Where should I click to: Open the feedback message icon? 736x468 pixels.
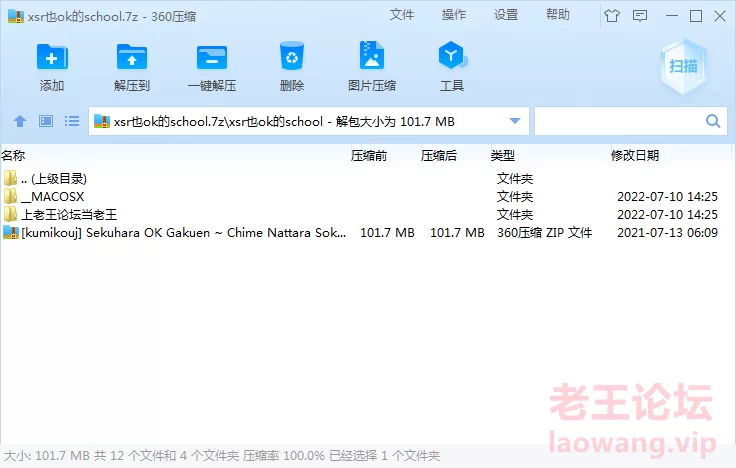[640, 16]
